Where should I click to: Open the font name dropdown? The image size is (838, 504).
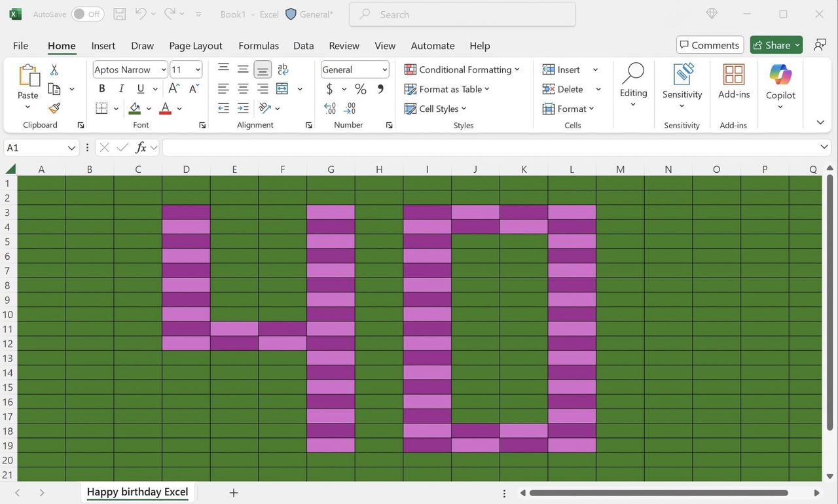164,69
